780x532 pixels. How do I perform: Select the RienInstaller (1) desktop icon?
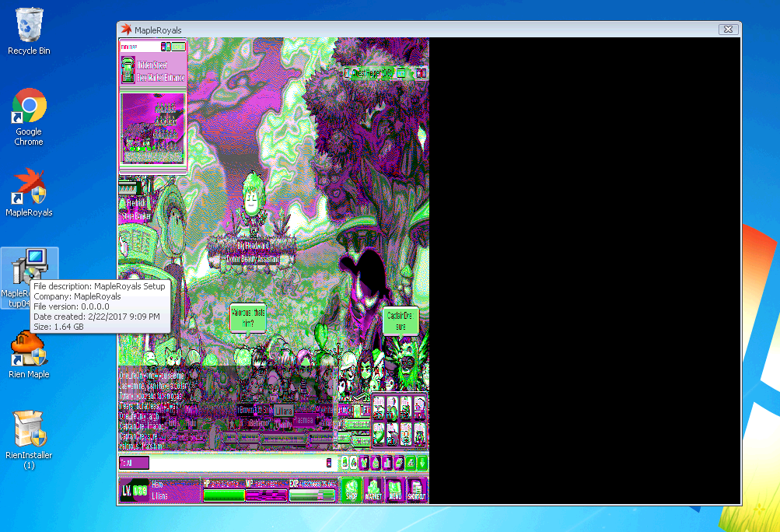pyautogui.click(x=29, y=436)
